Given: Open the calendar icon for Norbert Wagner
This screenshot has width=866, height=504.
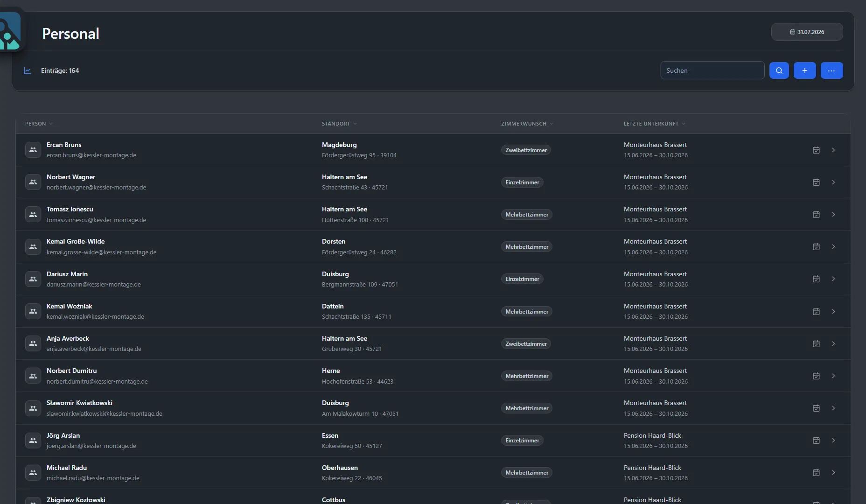Looking at the screenshot, I should [816, 182].
